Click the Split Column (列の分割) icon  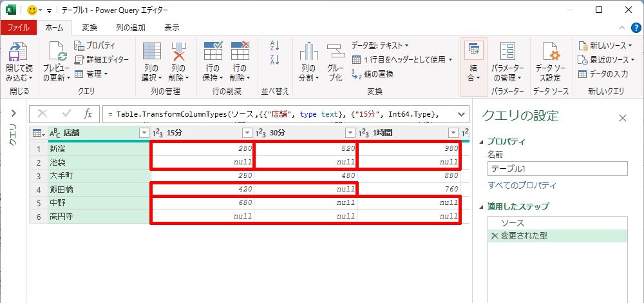coord(308,52)
